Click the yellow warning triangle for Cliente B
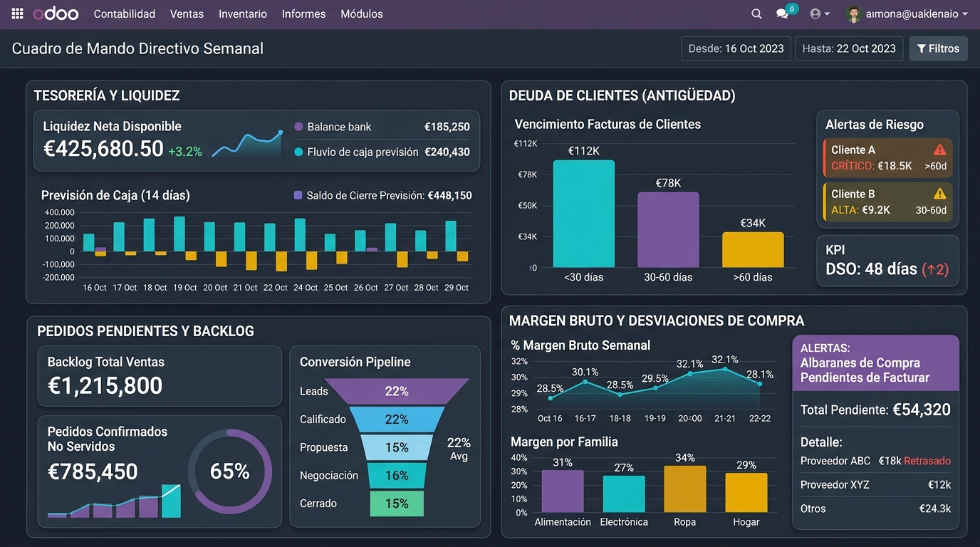 click(939, 193)
